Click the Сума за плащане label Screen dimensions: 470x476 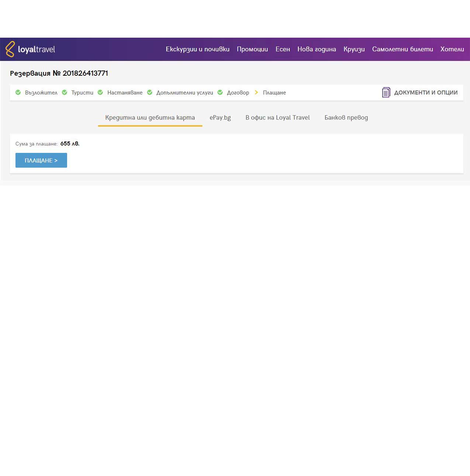click(x=37, y=144)
